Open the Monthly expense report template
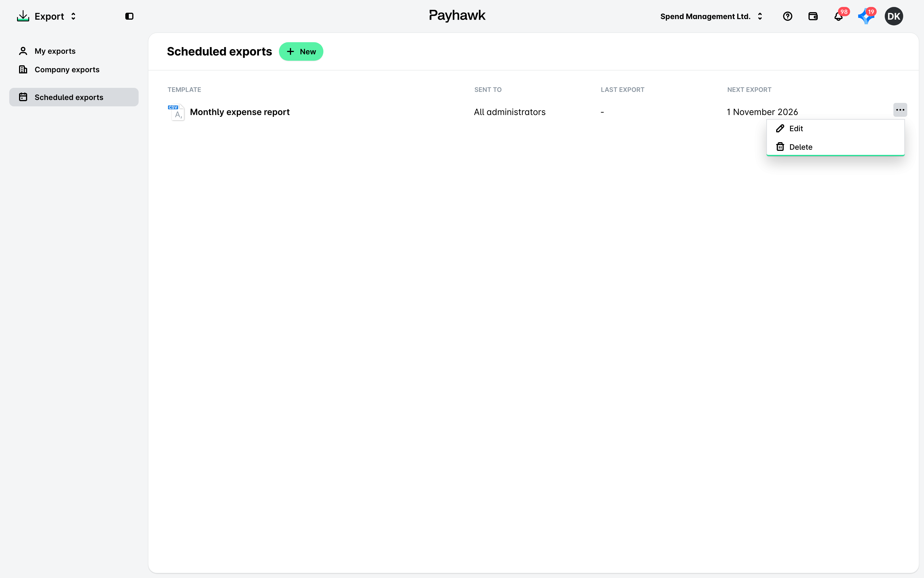Viewport: 924px width, 578px height. [240, 112]
